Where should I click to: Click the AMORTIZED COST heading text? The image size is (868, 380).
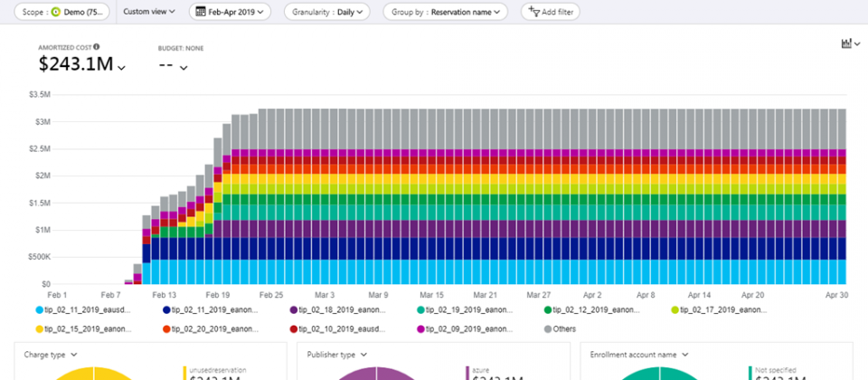pyautogui.click(x=65, y=48)
